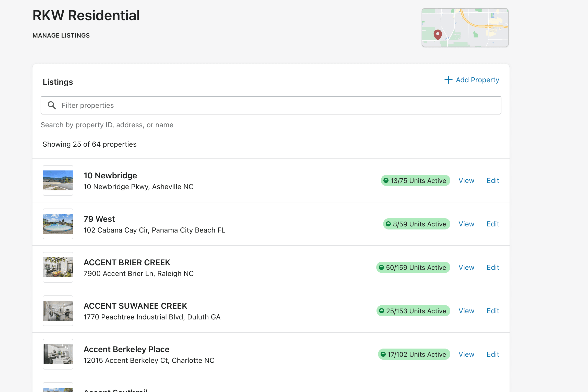
Task: Click the 17/102 Units Active badge
Action: tap(414, 354)
